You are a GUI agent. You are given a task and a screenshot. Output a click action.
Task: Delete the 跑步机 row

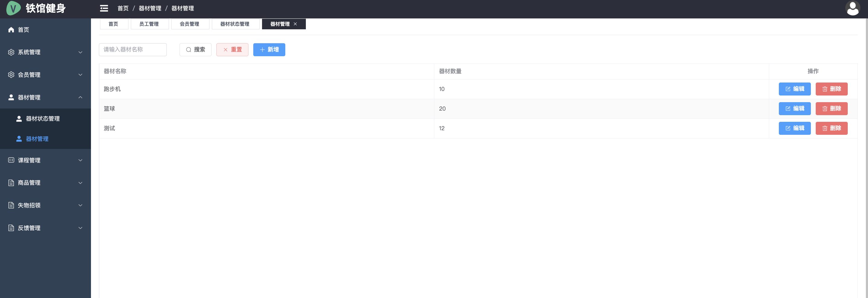(831, 89)
